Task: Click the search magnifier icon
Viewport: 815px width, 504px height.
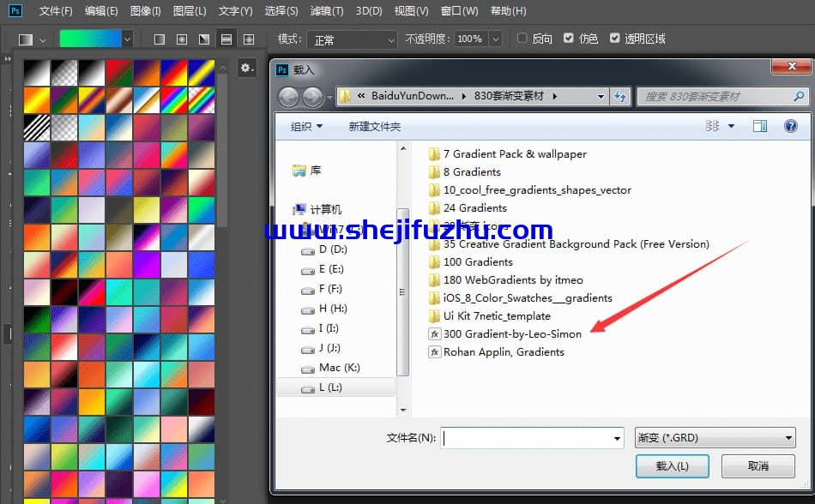Action: pyautogui.click(x=799, y=96)
